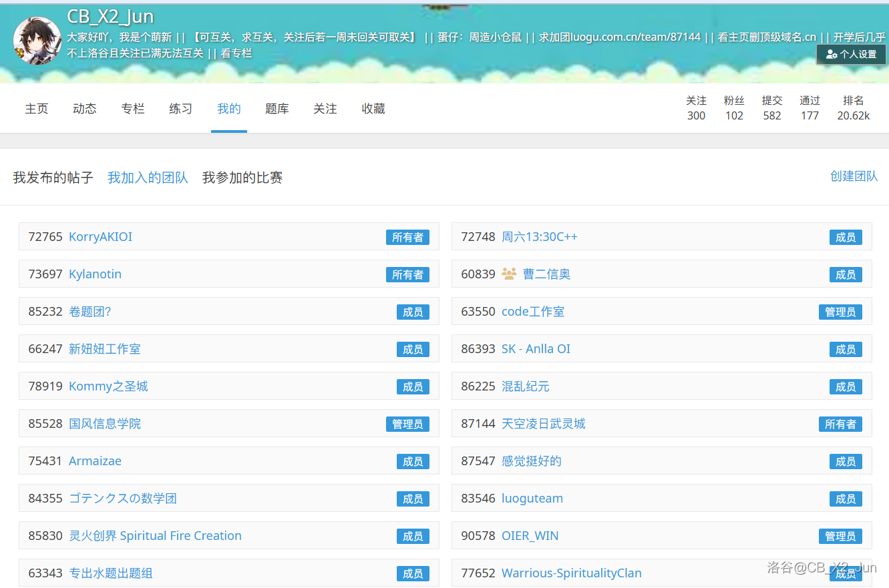View the 关注 following count 300
889x588 pixels.
[x=696, y=115]
